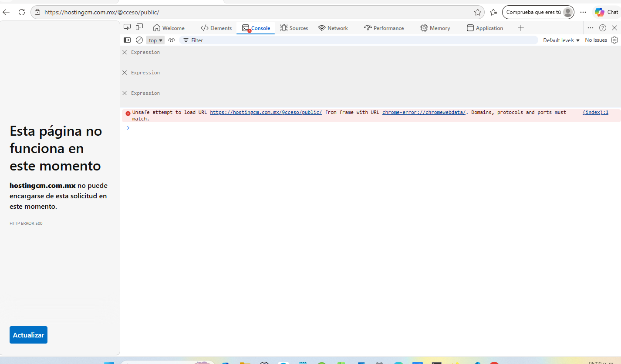Toggle live expression eye icon

coord(172,40)
